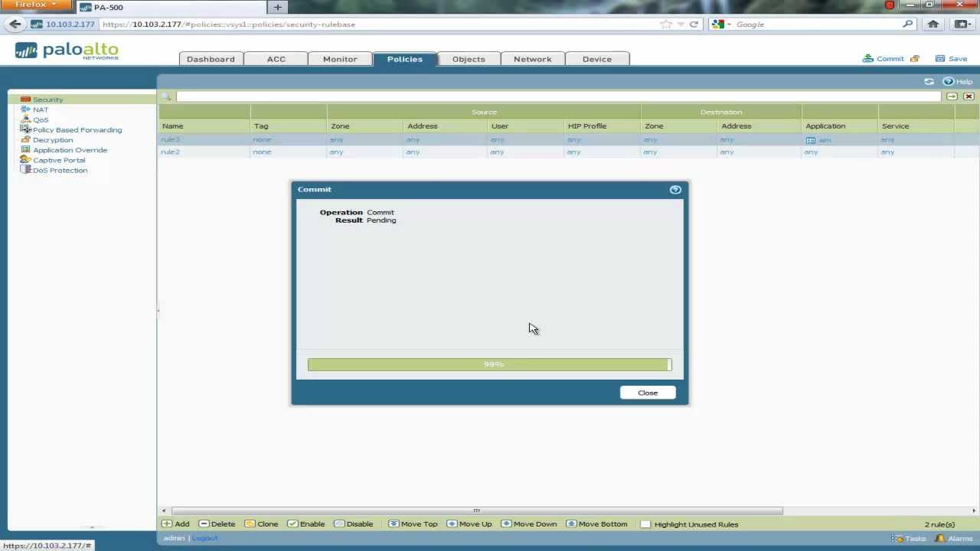Click the Name column header
The height and width of the screenshot is (551, 980).
tap(204, 126)
